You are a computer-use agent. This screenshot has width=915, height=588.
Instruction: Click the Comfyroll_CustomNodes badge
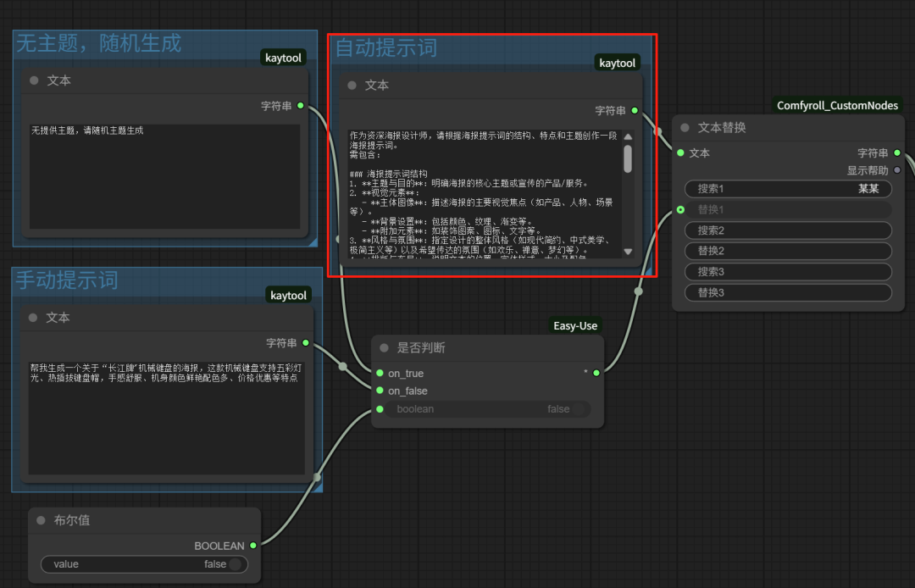click(837, 105)
